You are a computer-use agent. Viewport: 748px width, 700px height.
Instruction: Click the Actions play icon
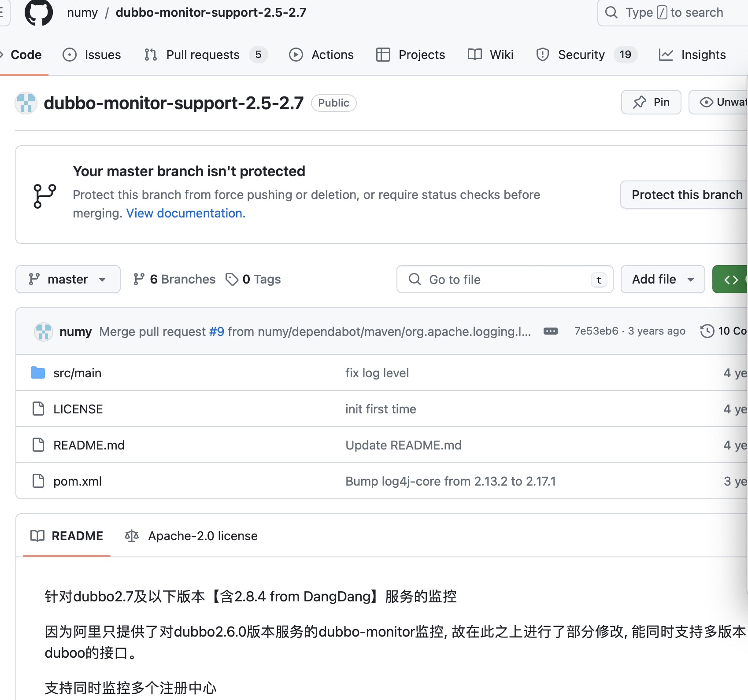click(296, 55)
